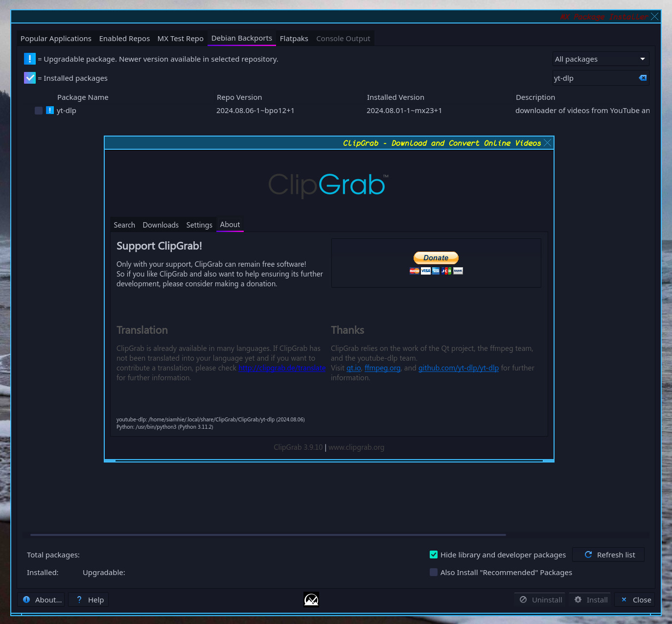Viewport: 672px width, 624px height.
Task: Enable Also Install Recommended Packages
Action: click(x=501, y=573)
